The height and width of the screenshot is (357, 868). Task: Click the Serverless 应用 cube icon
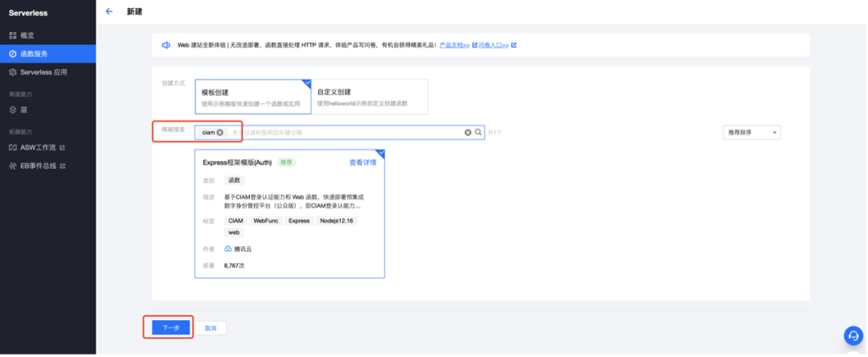pos(13,72)
